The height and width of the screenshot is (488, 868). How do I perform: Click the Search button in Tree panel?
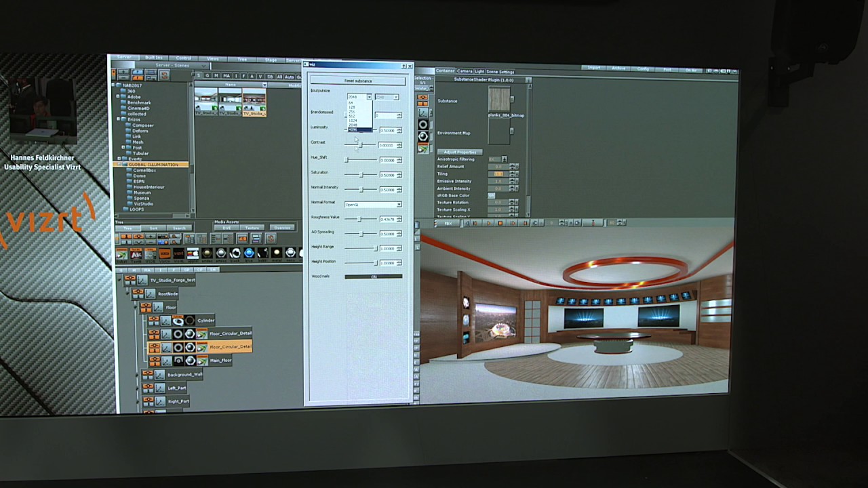[179, 228]
